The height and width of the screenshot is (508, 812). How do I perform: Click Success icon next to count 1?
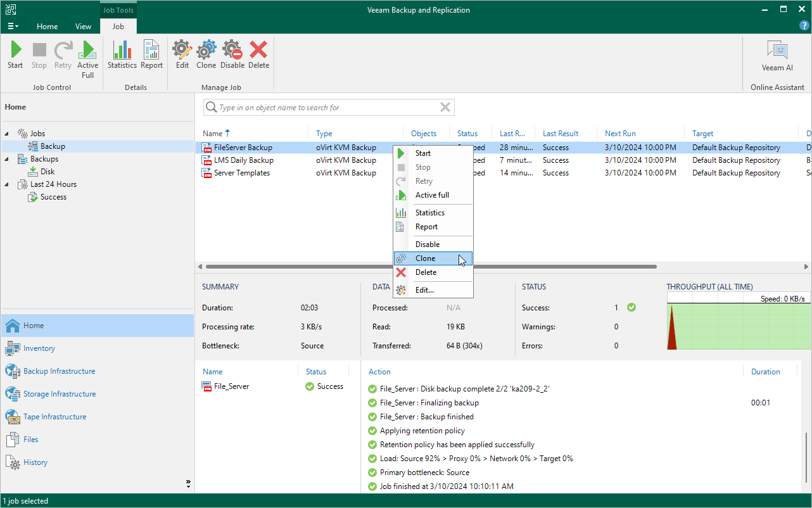[631, 307]
